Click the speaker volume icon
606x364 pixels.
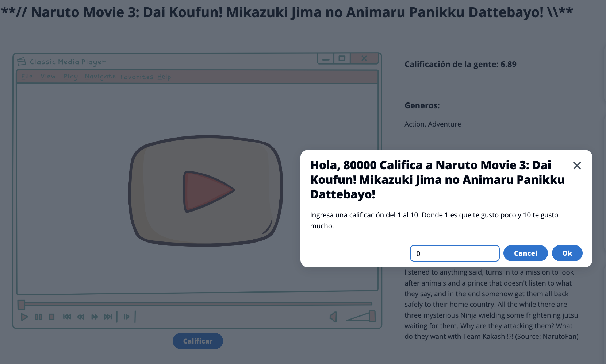point(333,317)
